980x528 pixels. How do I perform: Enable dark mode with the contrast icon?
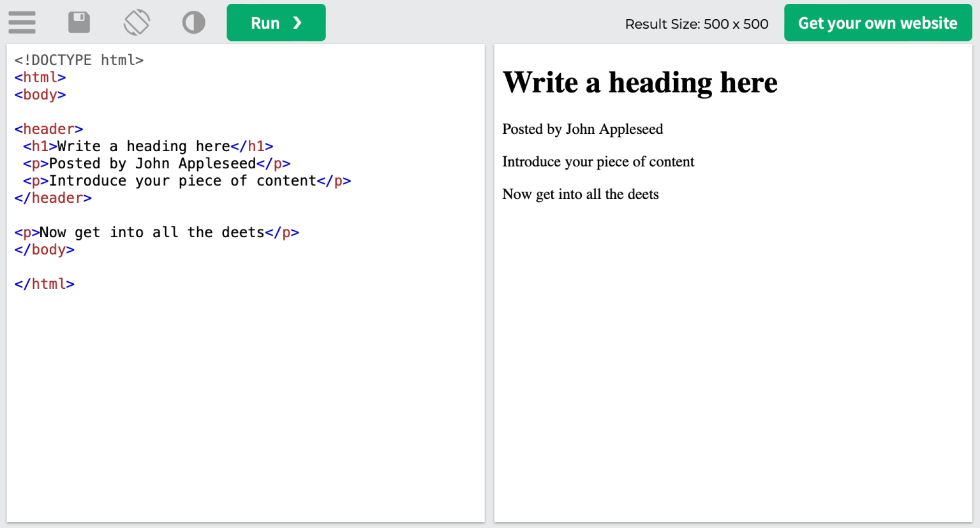[193, 22]
